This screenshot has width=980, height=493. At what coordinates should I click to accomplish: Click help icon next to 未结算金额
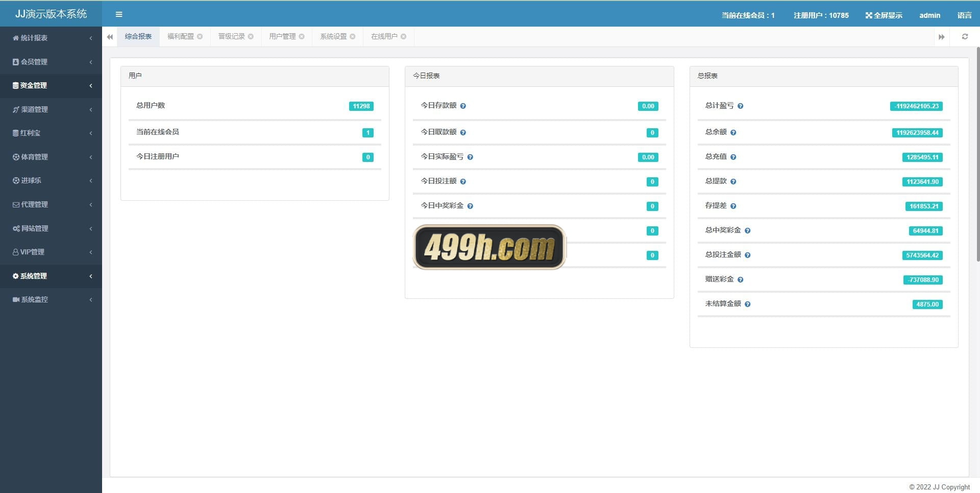[x=747, y=304]
